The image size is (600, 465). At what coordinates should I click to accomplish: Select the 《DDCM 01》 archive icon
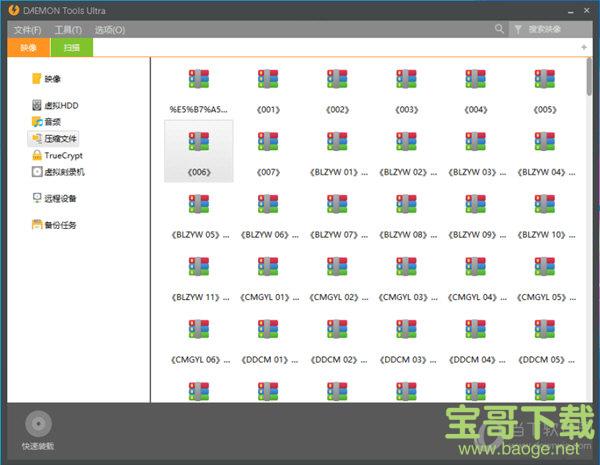tap(268, 329)
